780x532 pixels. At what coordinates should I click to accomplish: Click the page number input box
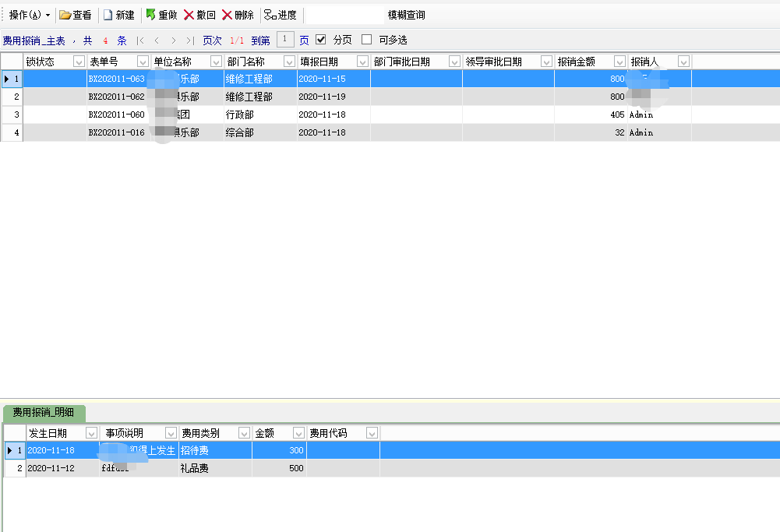pos(285,40)
